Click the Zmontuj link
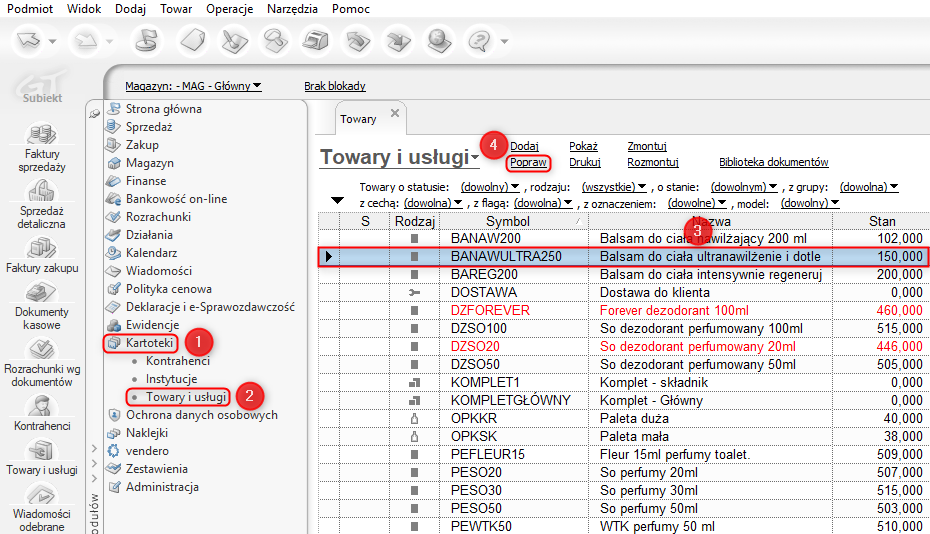Image resolution: width=930 pixels, height=534 pixels. [647, 146]
